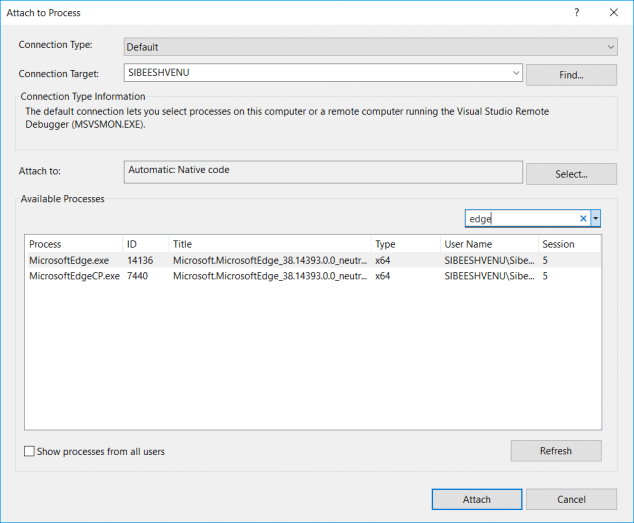Image resolution: width=634 pixels, height=523 pixels.
Task: Click the help question mark icon
Action: (576, 13)
